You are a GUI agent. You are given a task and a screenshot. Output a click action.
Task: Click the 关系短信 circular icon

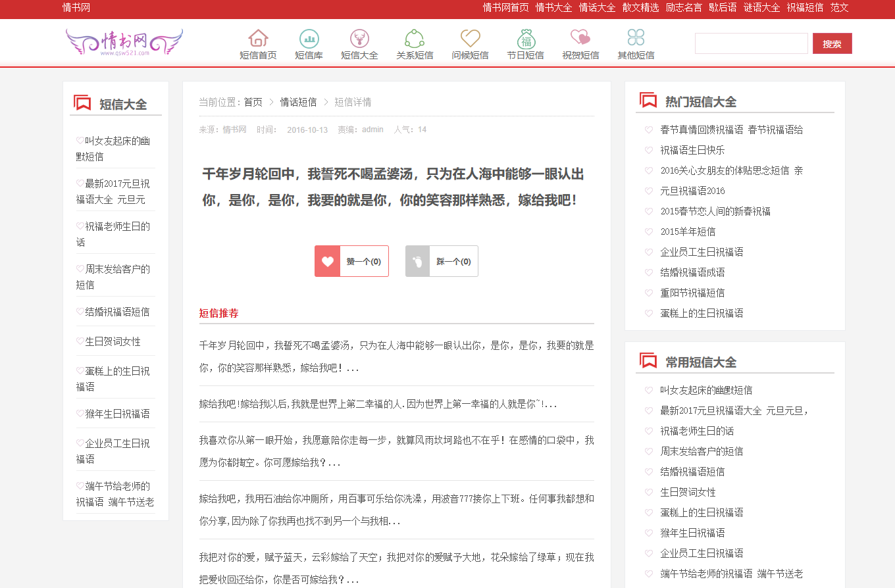[x=415, y=38]
